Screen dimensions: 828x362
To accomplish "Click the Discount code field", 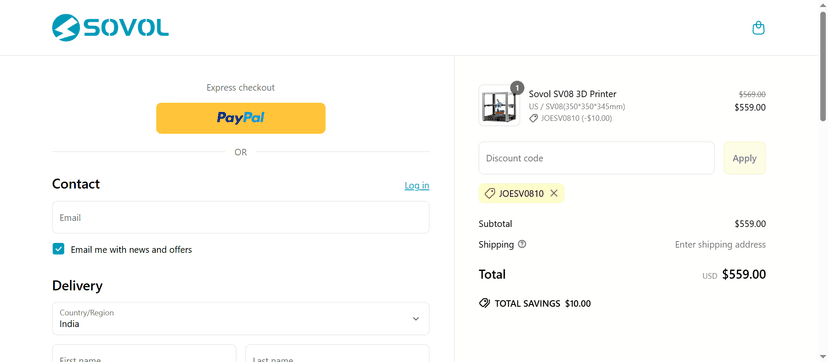I will pyautogui.click(x=597, y=158).
